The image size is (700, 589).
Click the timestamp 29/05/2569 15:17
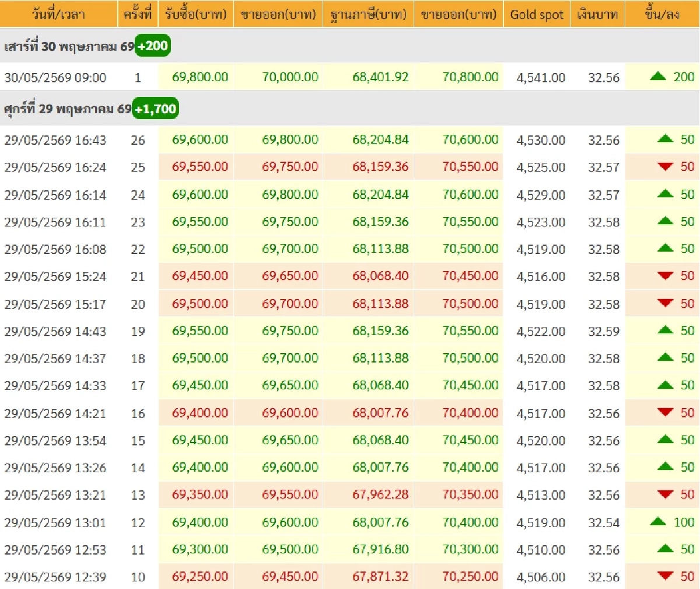[x=55, y=304]
